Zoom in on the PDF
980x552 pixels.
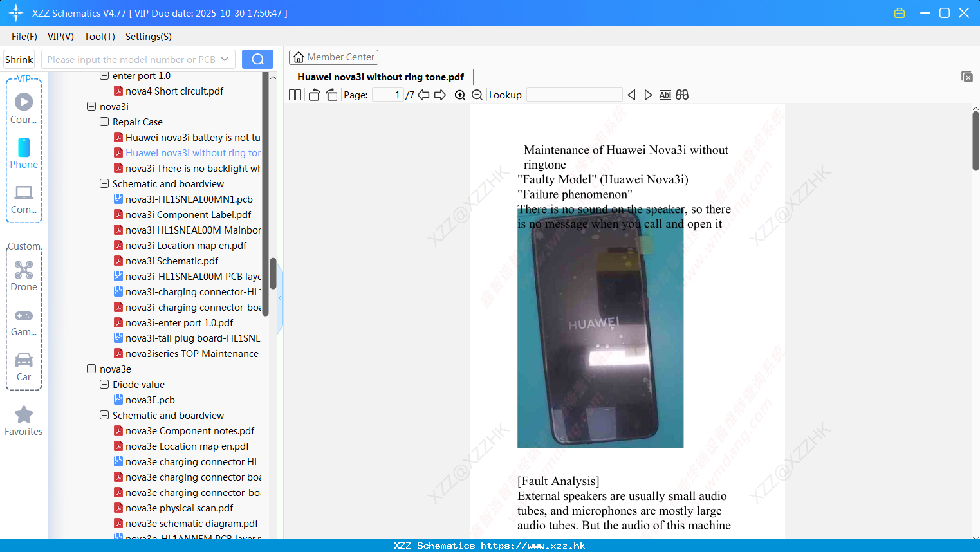(460, 95)
